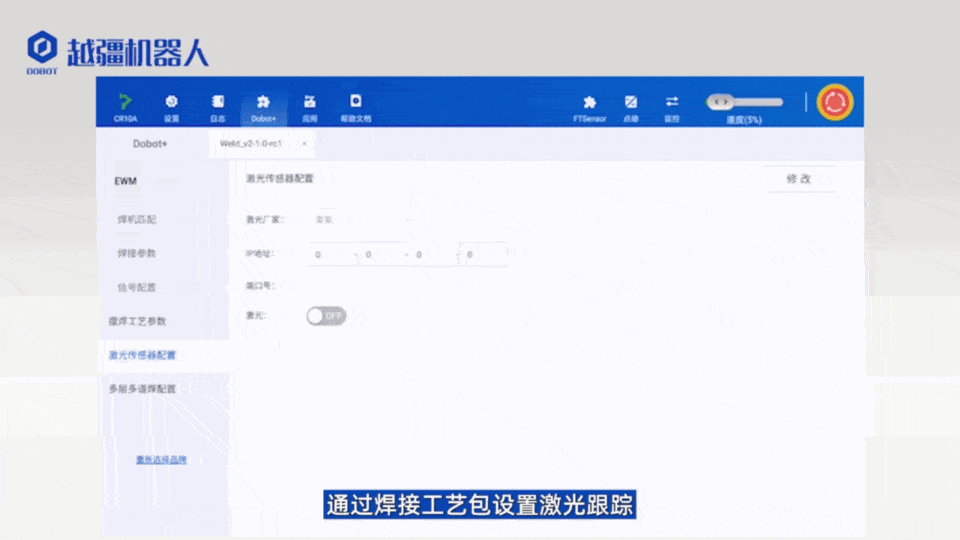Click the 重新选择品牌 link
This screenshot has height=540, width=960.
(161, 460)
